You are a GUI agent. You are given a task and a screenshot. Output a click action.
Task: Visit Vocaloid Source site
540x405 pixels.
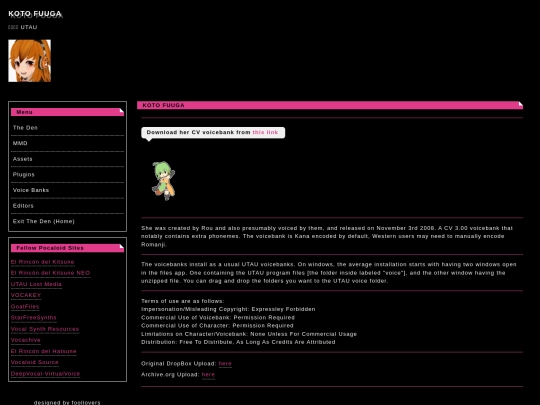click(x=34, y=363)
